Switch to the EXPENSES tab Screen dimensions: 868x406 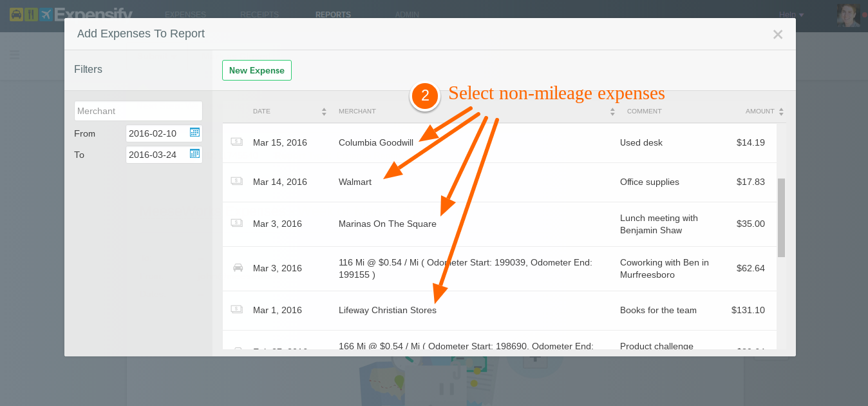[x=185, y=14]
